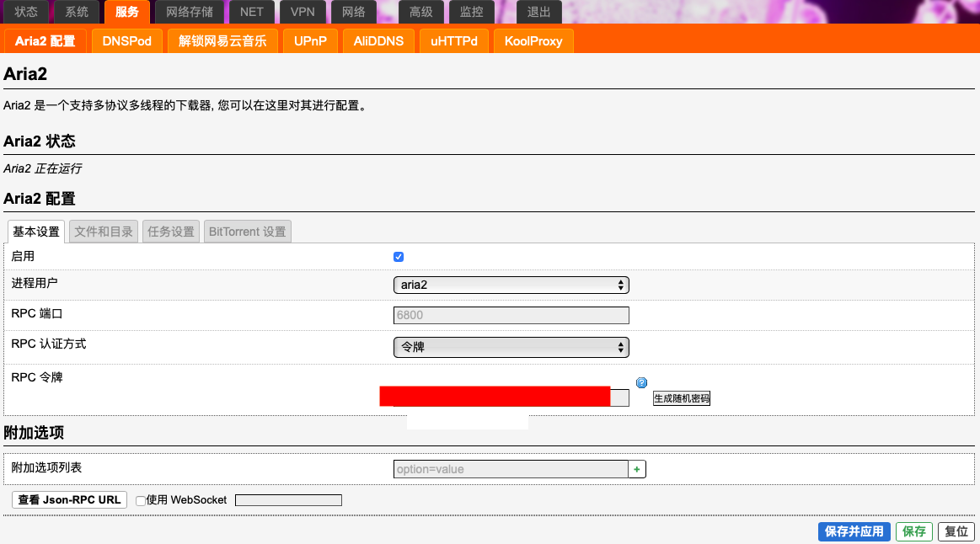The image size is (980, 544).
Task: Select the 基本设置 settings tab
Action: pos(36,232)
